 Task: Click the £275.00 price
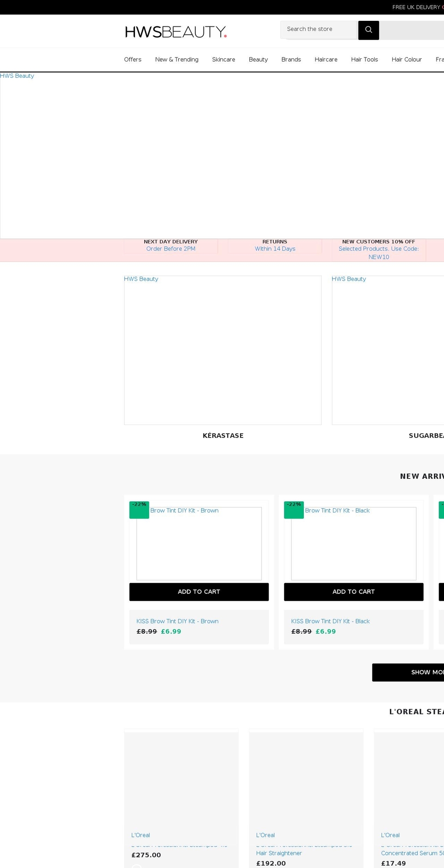tap(146, 855)
